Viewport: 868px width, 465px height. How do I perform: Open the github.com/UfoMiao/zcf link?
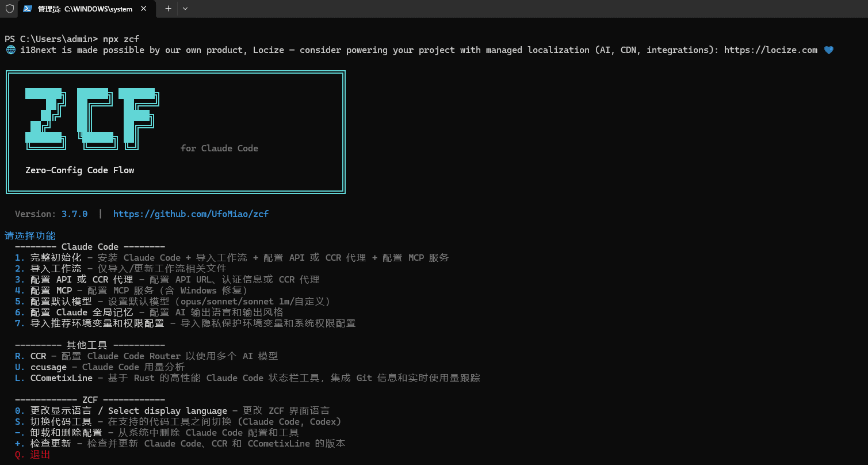click(x=191, y=214)
